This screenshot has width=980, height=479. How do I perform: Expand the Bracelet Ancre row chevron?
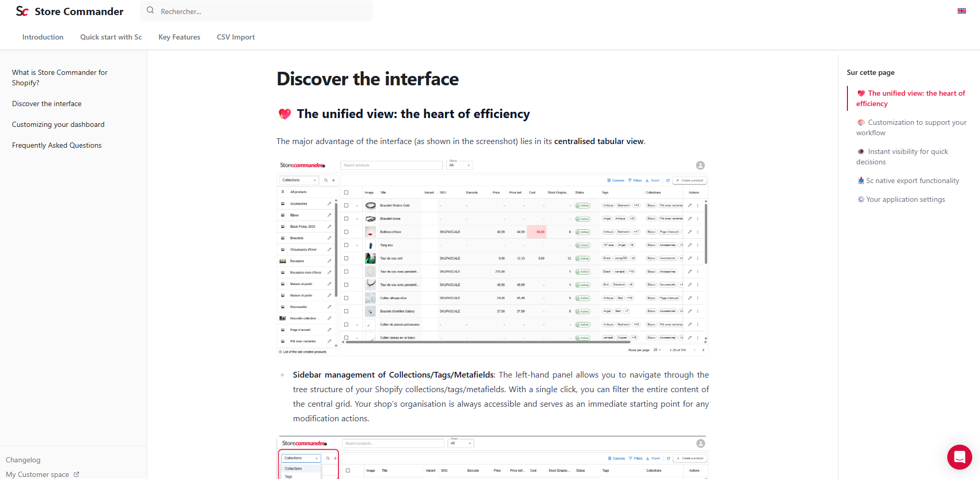(357, 219)
